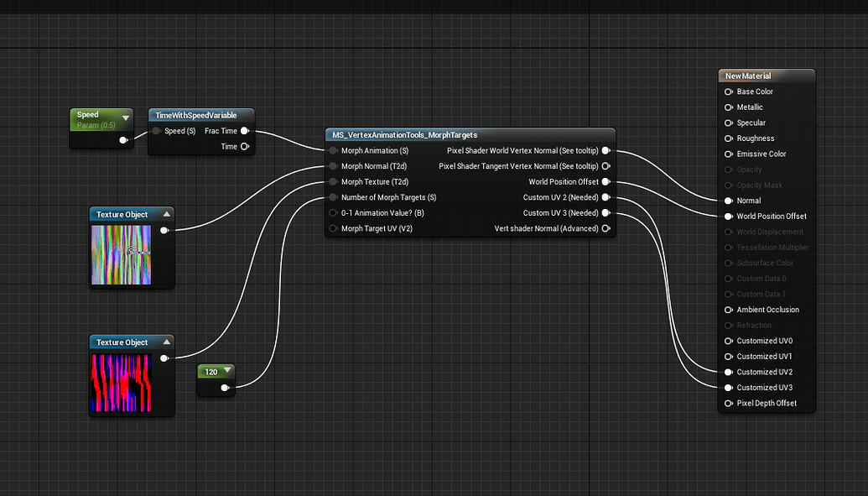
Task: Expand the upper Texture Object node dropdown
Action: point(165,214)
